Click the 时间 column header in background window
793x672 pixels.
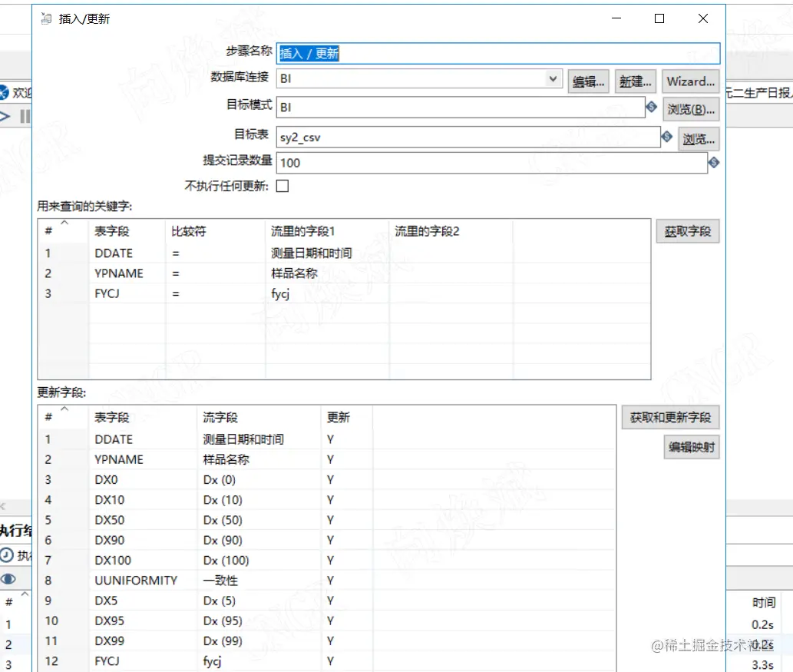click(764, 602)
